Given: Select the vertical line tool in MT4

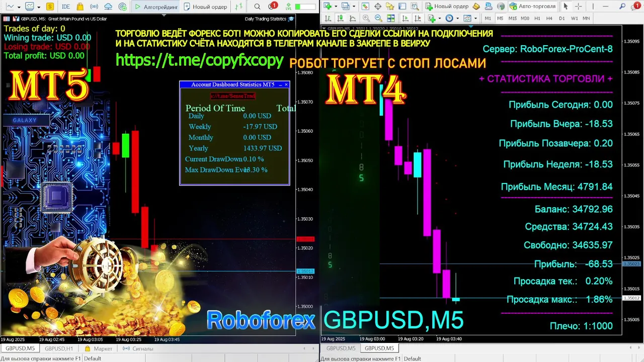Looking at the screenshot, I should (593, 7).
